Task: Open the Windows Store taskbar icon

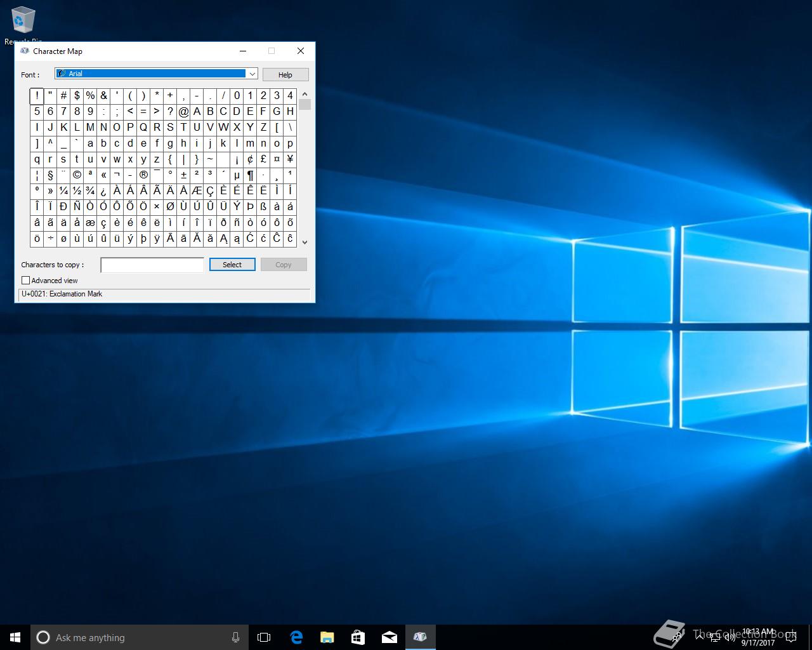Action: [358, 637]
